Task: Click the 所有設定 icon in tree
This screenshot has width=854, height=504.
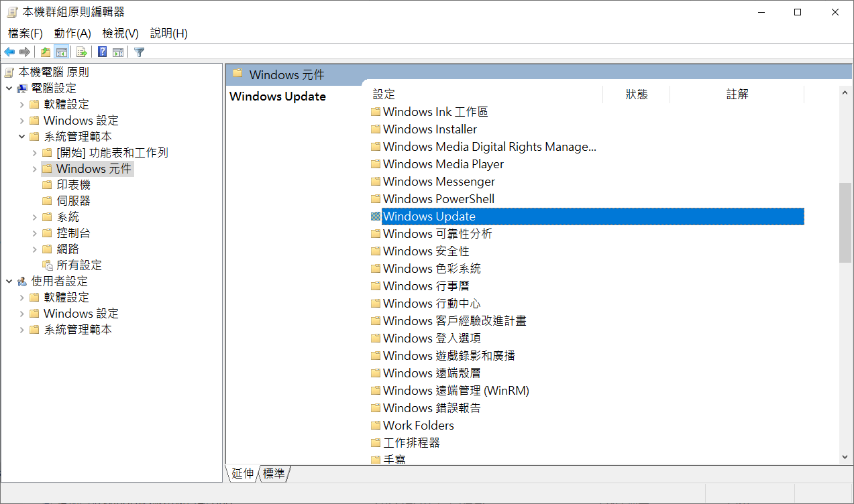Action: (x=47, y=265)
